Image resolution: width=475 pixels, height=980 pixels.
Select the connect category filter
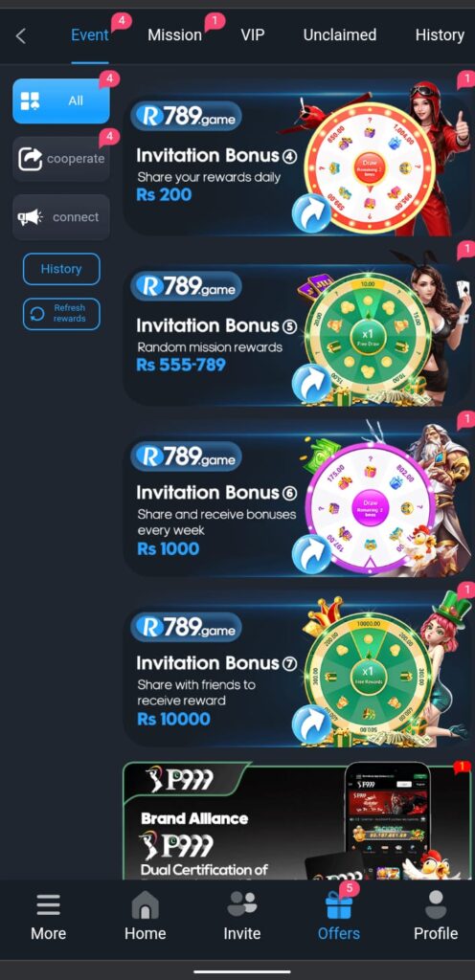61,217
